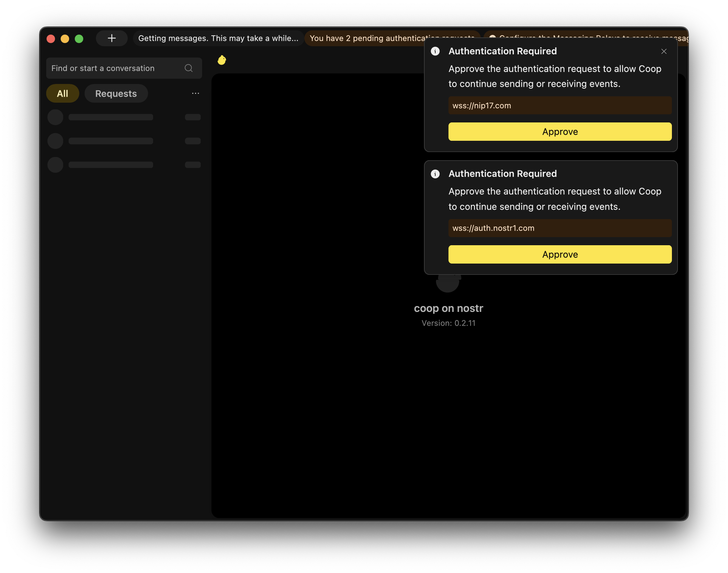Click the green maximize window button

pos(79,38)
